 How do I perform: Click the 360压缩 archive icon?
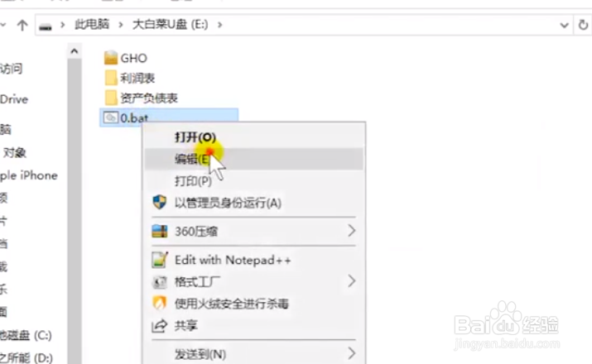(159, 231)
